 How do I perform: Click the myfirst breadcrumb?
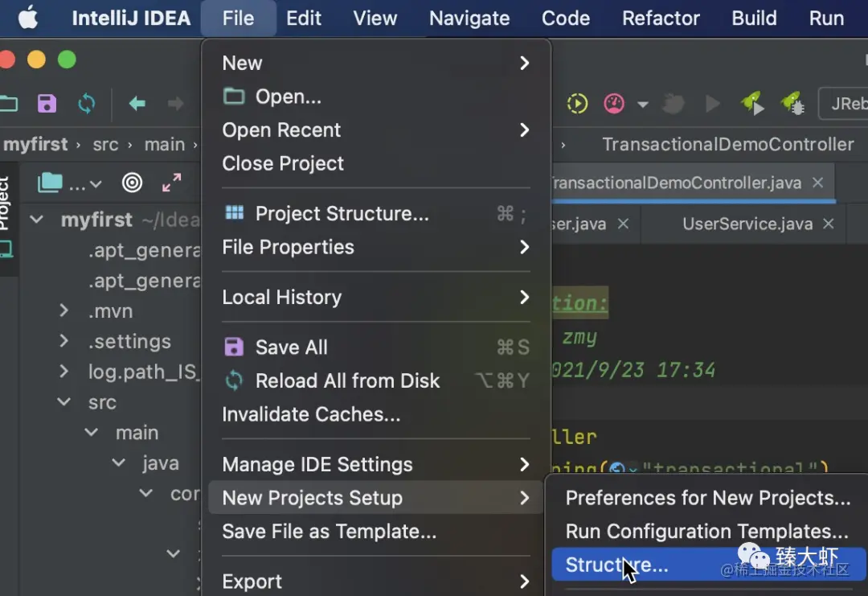[x=35, y=145]
